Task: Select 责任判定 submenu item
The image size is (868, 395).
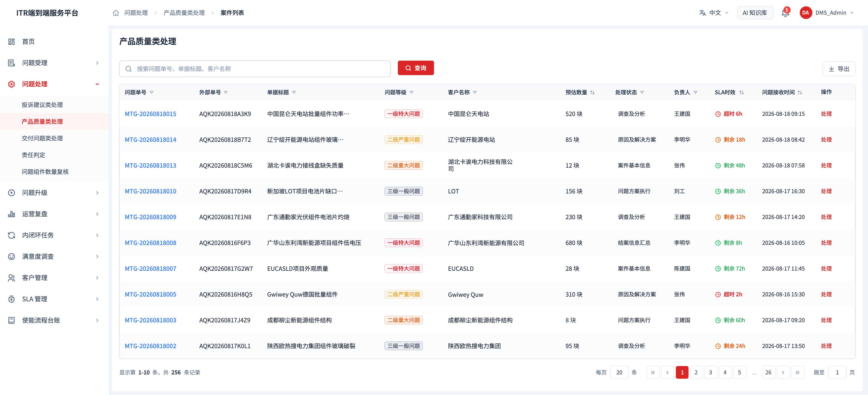Action: (54, 155)
